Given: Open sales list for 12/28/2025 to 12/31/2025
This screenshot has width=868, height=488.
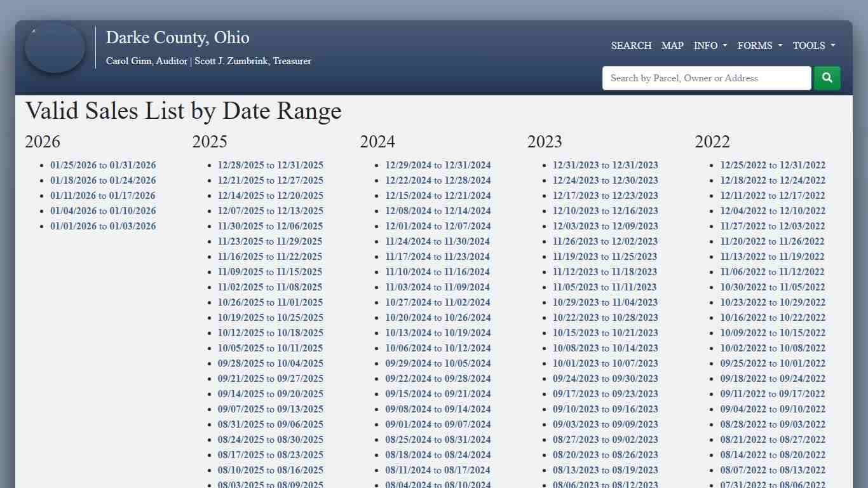Looking at the screenshot, I should [x=270, y=165].
